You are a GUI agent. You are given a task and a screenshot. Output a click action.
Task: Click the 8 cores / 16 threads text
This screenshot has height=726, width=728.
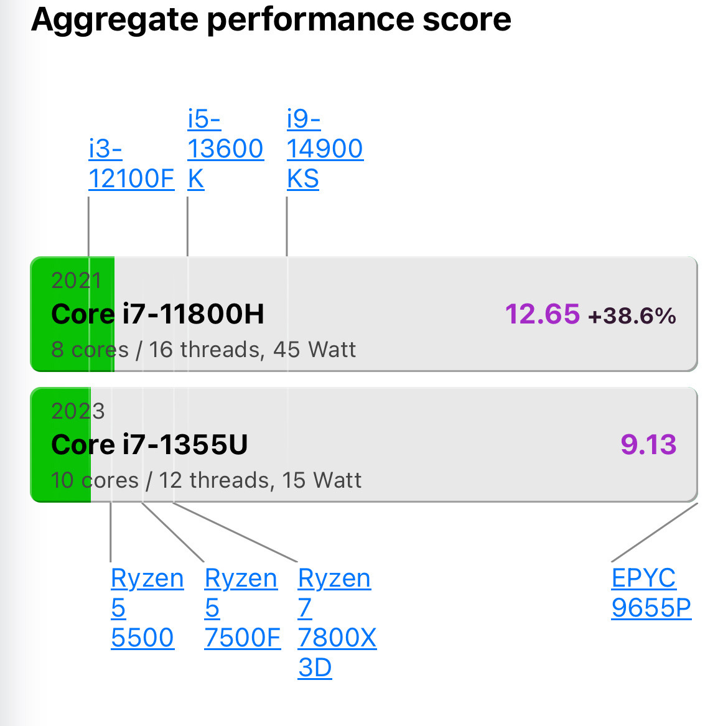point(203,350)
